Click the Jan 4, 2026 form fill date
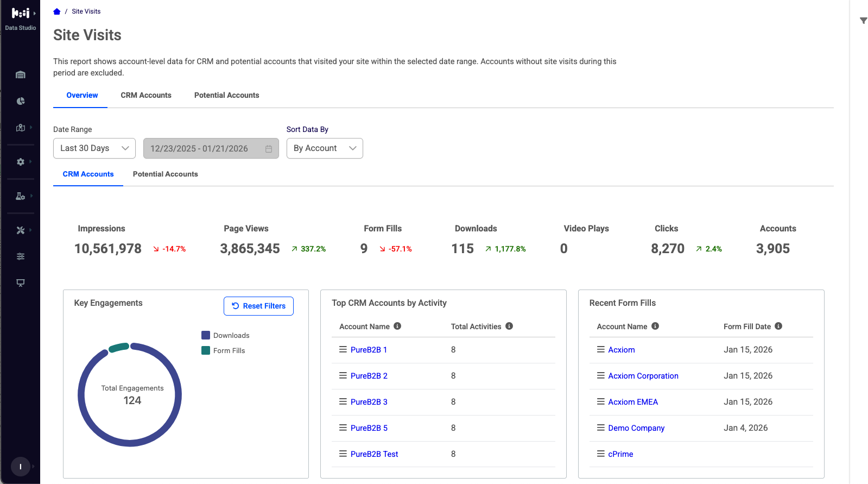Viewport: 868px width, 484px height. click(746, 428)
